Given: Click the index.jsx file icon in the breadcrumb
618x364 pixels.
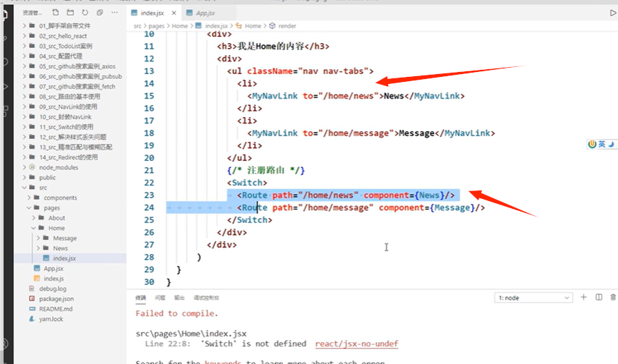Looking at the screenshot, I should tap(199, 25).
